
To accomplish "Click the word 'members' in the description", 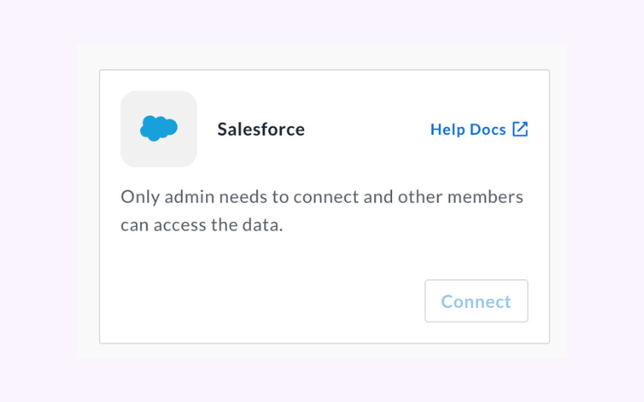I will pyautogui.click(x=485, y=197).
